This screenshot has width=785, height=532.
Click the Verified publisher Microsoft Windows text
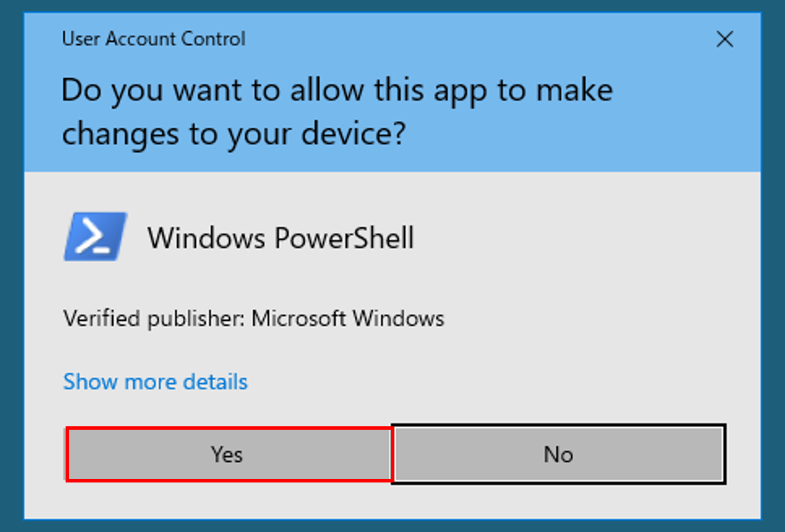[x=254, y=318]
